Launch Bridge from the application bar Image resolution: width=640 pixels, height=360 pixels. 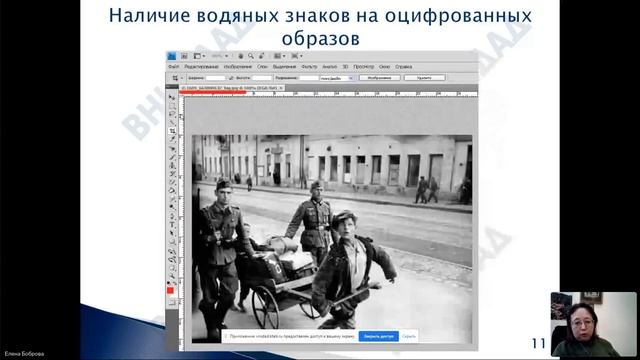pos(184,56)
